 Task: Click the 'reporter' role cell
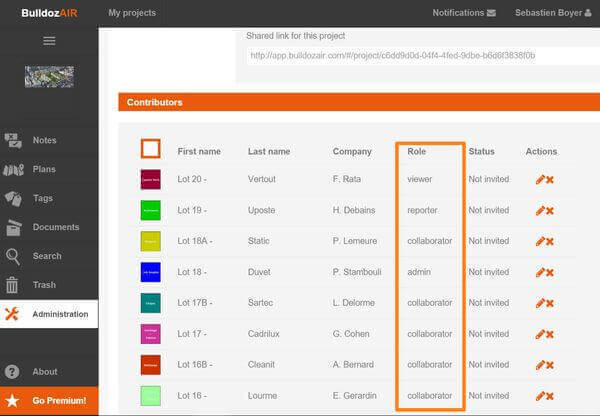[422, 210]
